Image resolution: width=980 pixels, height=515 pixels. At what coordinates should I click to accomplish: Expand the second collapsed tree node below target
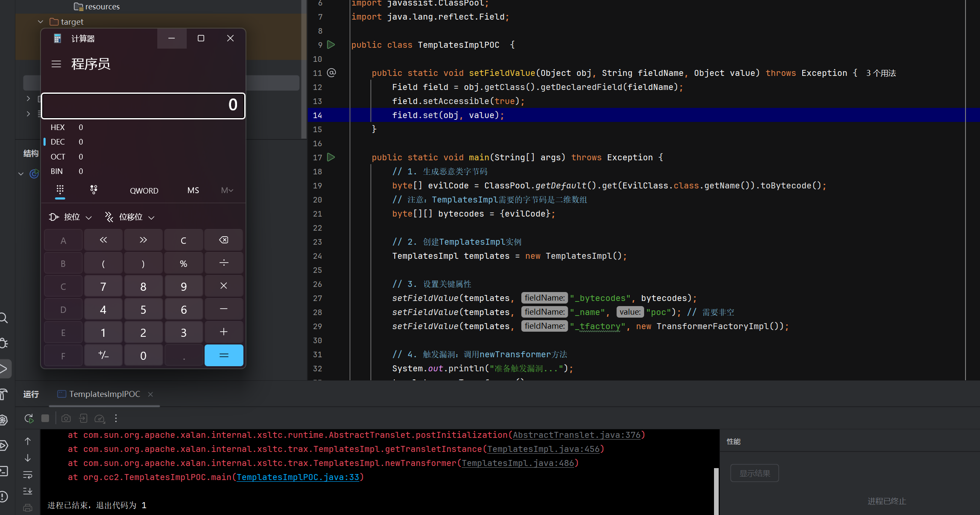pos(28,114)
